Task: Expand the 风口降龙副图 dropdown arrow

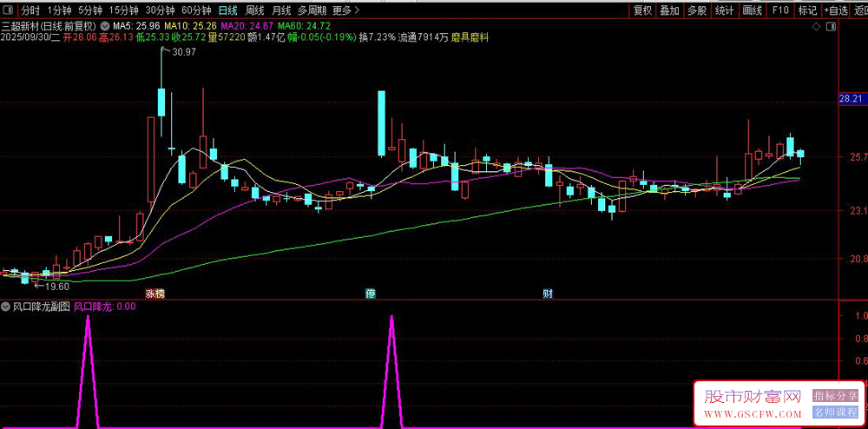Action: coord(5,306)
